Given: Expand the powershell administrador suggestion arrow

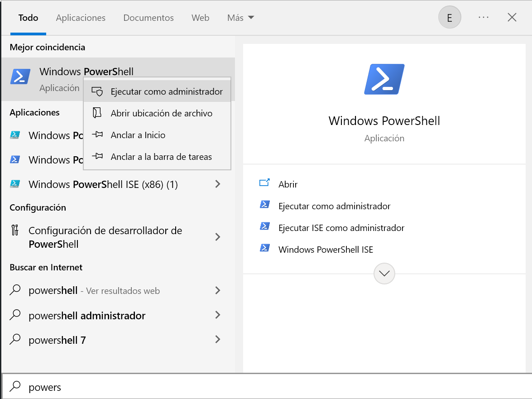Looking at the screenshot, I should [x=218, y=315].
